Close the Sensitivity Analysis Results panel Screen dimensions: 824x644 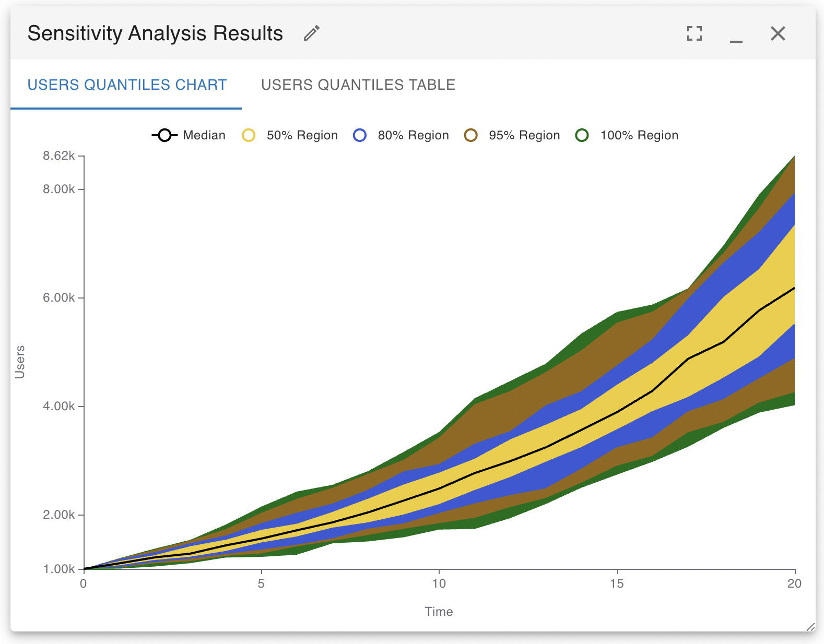tap(778, 33)
